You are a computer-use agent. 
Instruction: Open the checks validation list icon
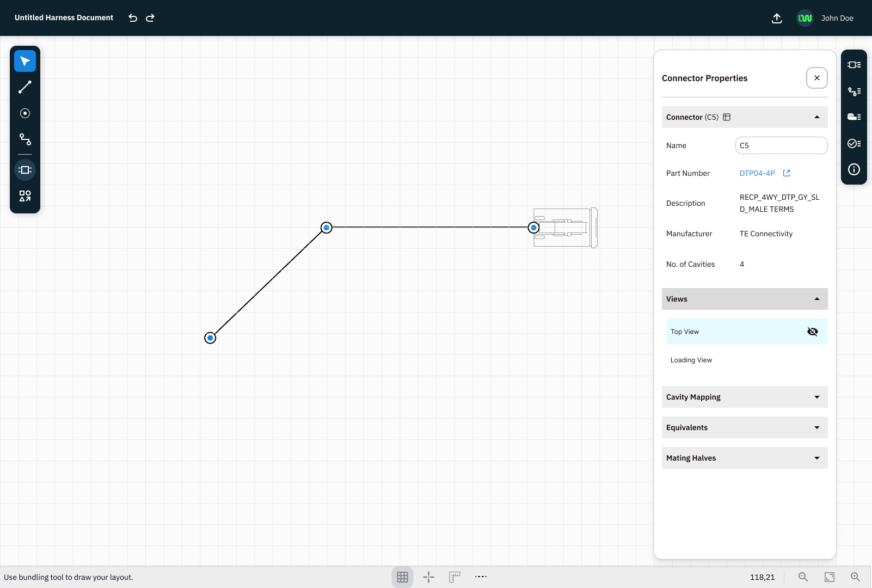click(x=854, y=143)
